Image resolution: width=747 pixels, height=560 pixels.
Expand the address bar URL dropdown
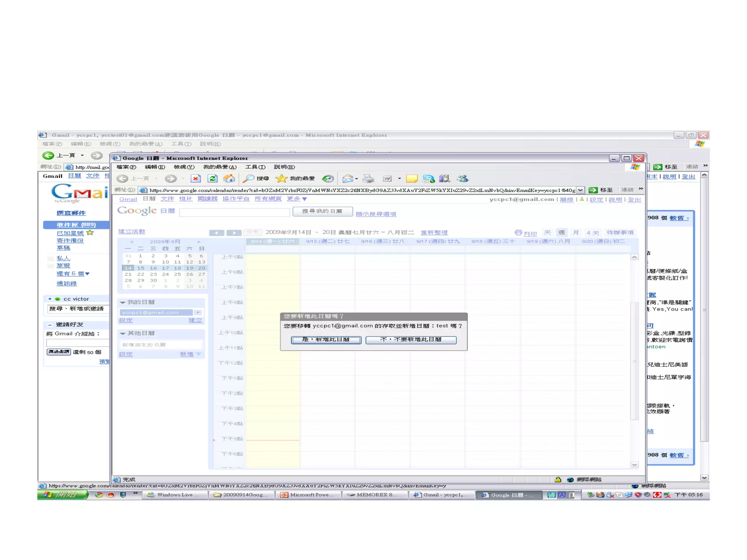pos(580,190)
